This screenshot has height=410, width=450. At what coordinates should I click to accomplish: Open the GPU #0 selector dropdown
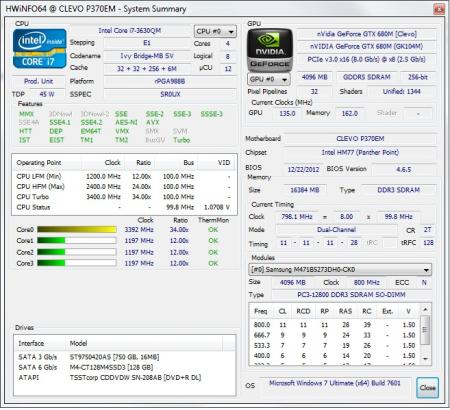pyautogui.click(x=269, y=79)
